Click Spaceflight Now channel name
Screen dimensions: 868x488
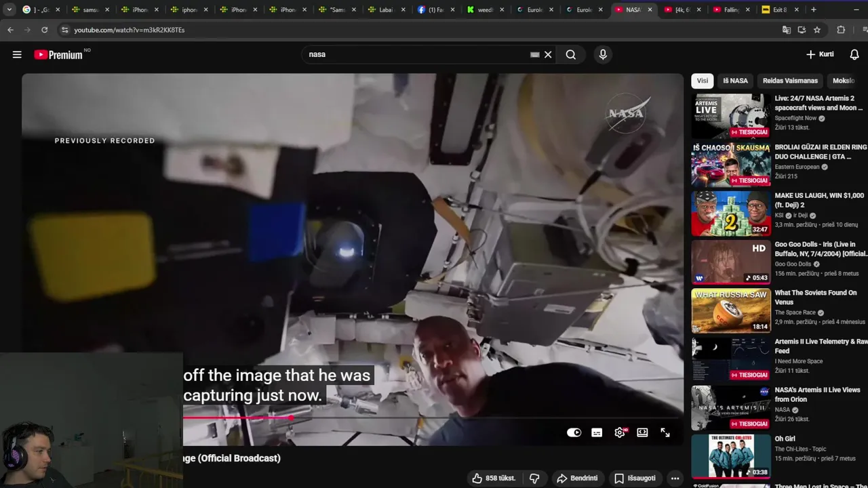click(795, 118)
